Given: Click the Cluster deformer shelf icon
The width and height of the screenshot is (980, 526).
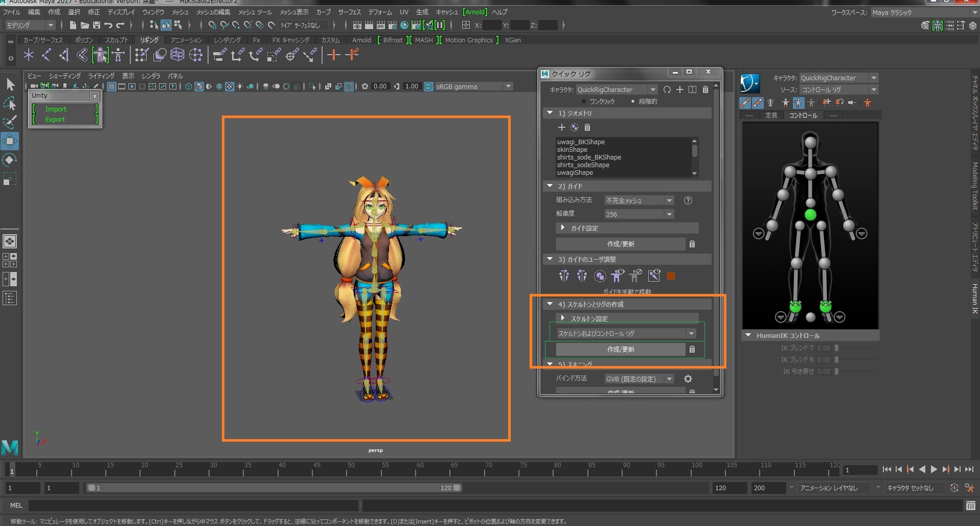Looking at the screenshot, I should pyautogui.click(x=196, y=55).
